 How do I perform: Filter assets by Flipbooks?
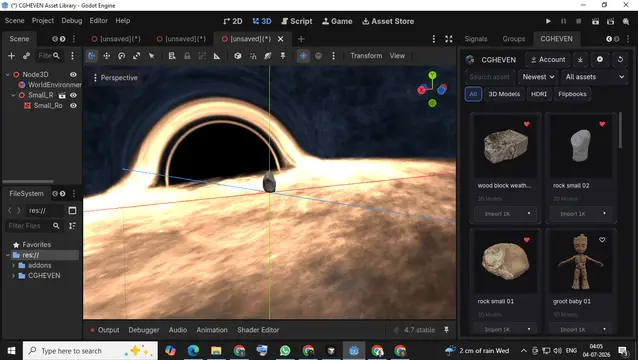point(572,94)
